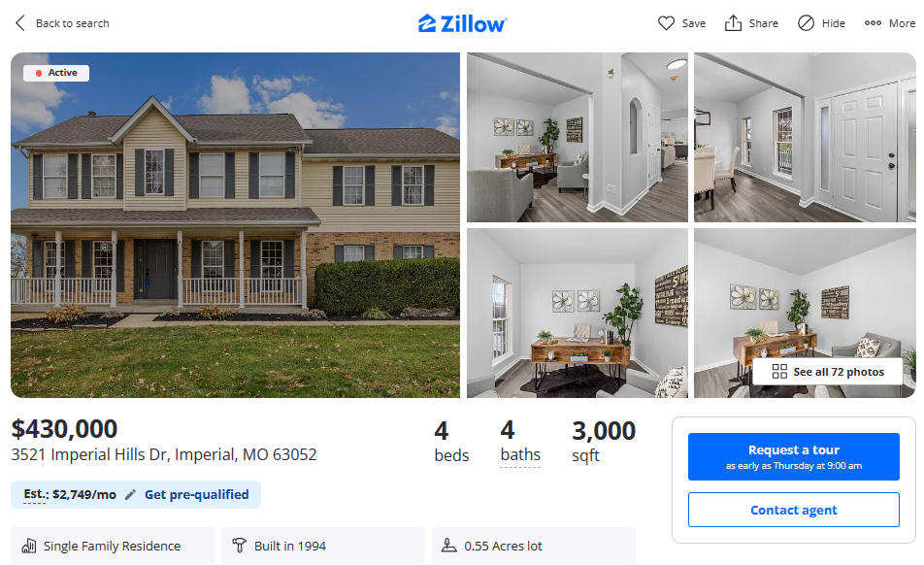Viewport: 924px width, 565px height.
Task: Click the 0.55 Acres lot icon
Action: click(x=449, y=545)
